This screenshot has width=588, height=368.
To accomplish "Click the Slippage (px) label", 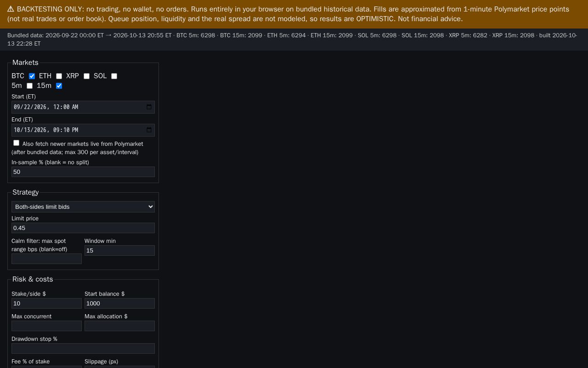I will pyautogui.click(x=101, y=362).
